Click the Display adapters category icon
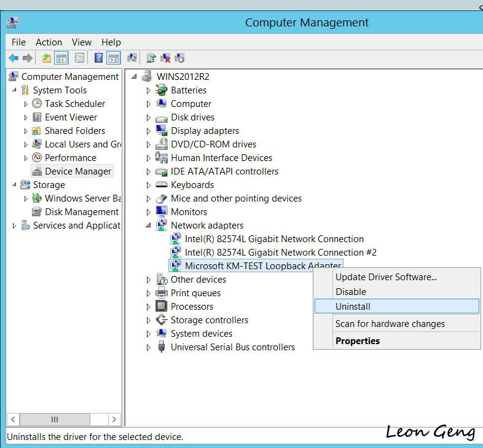This screenshot has width=483, height=448. pyautogui.click(x=161, y=131)
